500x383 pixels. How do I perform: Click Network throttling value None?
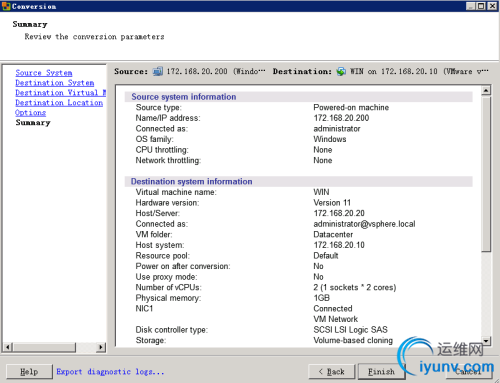click(323, 160)
